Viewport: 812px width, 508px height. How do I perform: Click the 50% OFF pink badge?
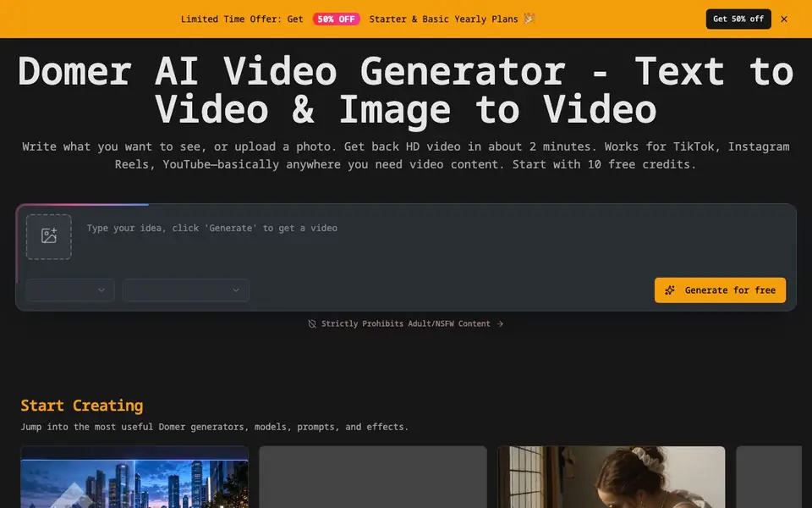point(336,19)
